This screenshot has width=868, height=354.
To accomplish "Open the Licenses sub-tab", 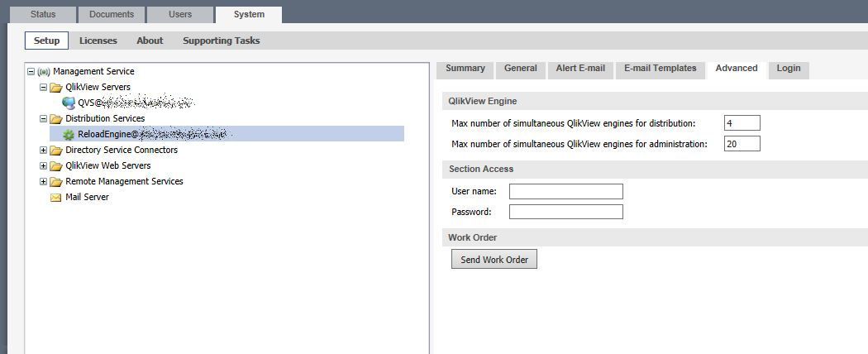I will coord(98,41).
